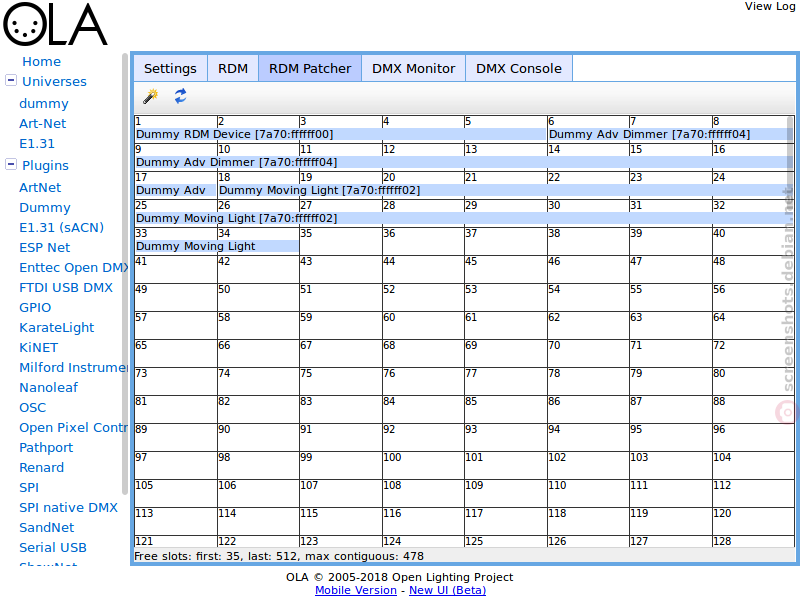Click patch slot 90
The image size is (800, 600).
[258, 437]
